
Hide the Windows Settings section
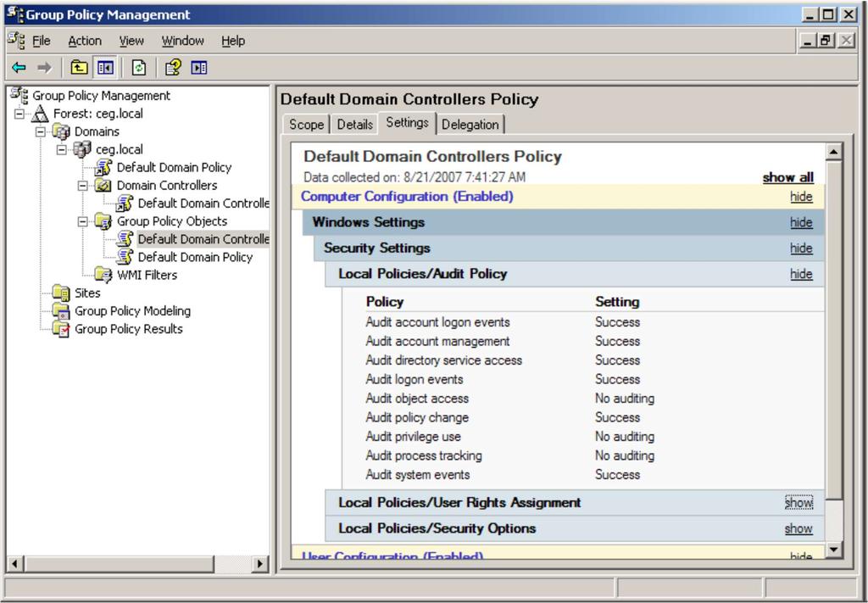pyautogui.click(x=801, y=222)
